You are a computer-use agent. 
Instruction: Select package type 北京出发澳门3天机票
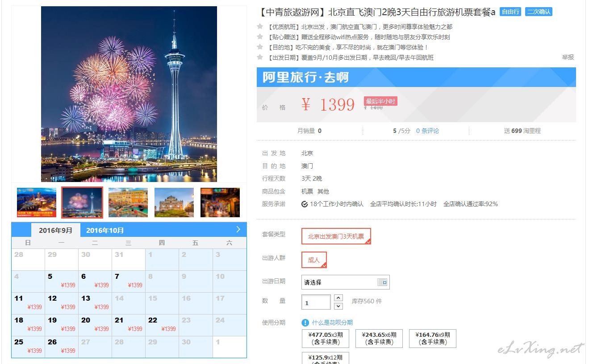click(x=336, y=236)
